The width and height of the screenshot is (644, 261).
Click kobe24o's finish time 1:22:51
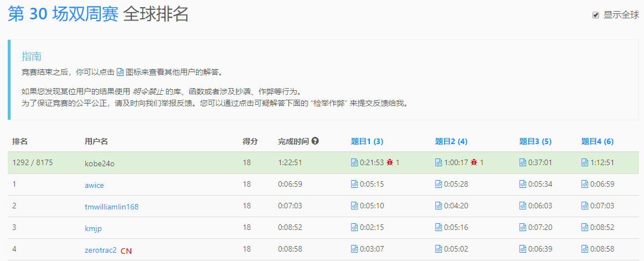[x=290, y=163]
